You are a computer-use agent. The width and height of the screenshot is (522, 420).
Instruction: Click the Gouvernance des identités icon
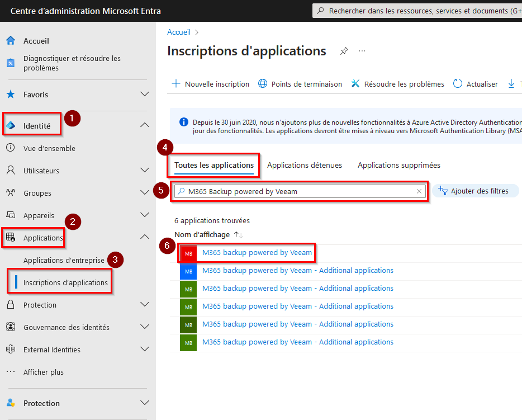[11, 327]
